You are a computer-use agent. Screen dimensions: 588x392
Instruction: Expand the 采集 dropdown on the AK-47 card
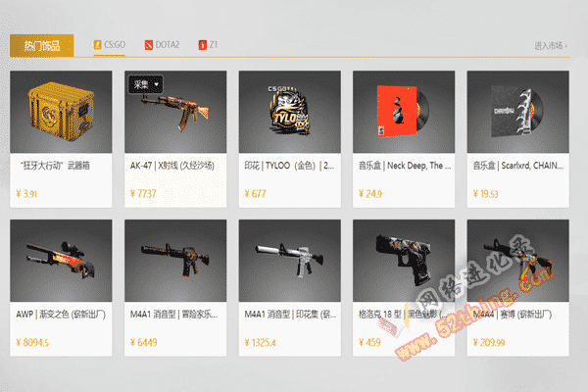pyautogui.click(x=145, y=84)
